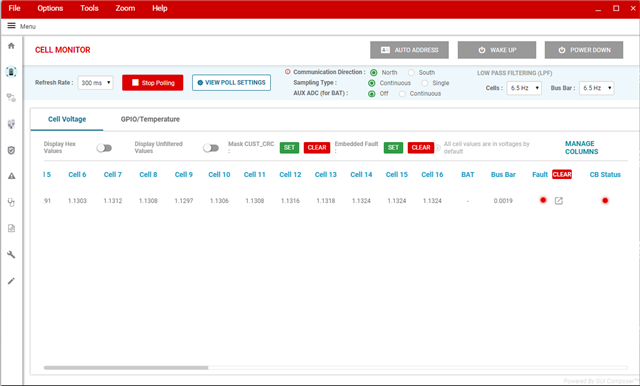Click Cell 12 value 1.1316

point(290,201)
